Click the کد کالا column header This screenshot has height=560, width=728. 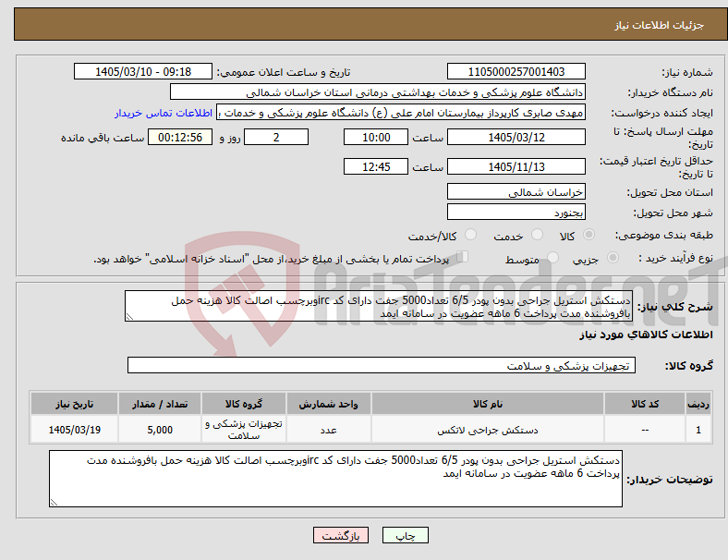coord(645,404)
